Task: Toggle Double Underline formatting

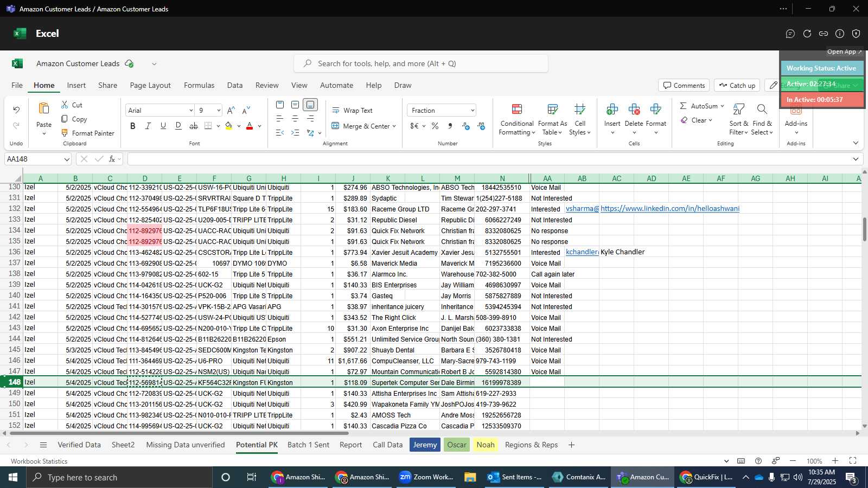Action: click(178, 126)
